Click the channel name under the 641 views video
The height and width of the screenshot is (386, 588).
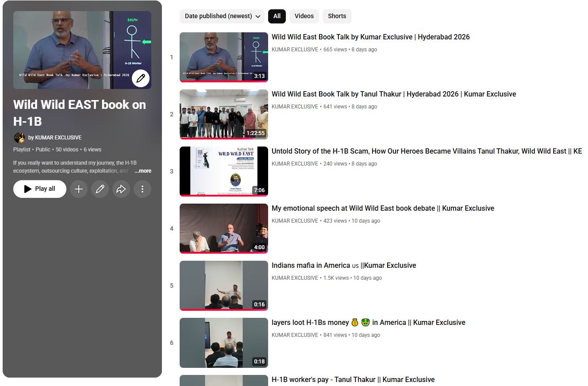point(295,107)
